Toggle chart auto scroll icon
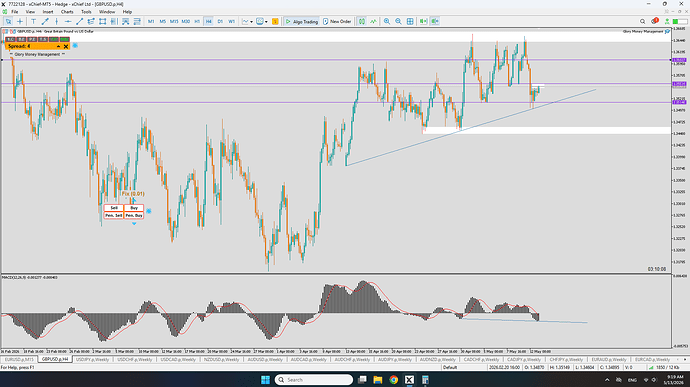This screenshot has height=387, width=690. (423, 21)
